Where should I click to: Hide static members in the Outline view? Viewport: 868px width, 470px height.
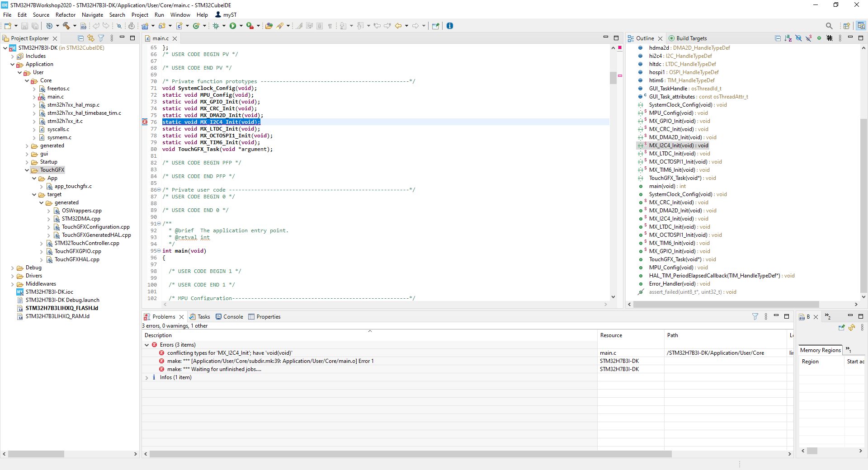(x=809, y=38)
